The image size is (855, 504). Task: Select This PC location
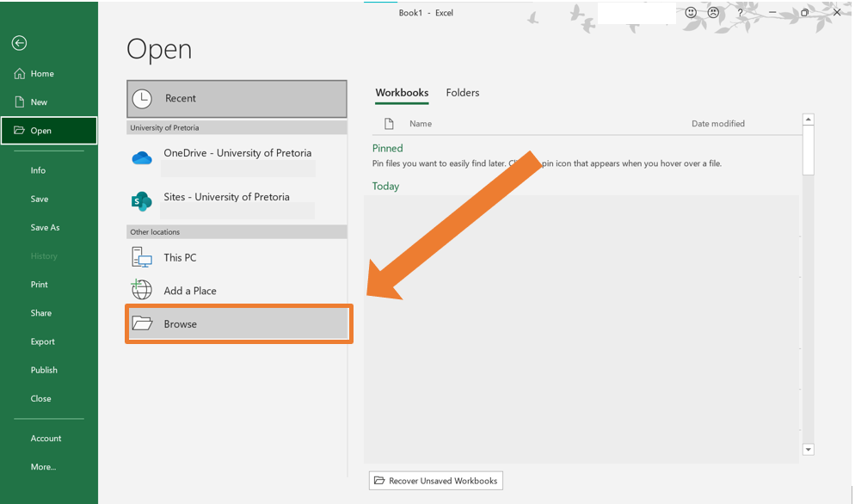point(237,257)
